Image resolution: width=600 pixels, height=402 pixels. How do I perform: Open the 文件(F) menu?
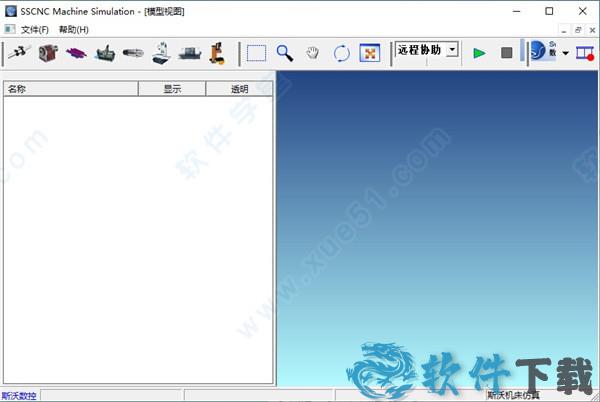34,30
